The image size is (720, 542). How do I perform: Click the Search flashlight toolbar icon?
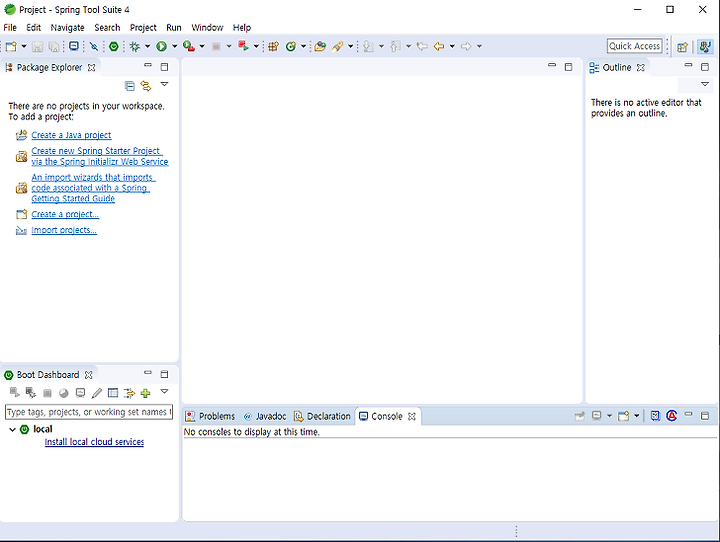pyautogui.click(x=338, y=46)
